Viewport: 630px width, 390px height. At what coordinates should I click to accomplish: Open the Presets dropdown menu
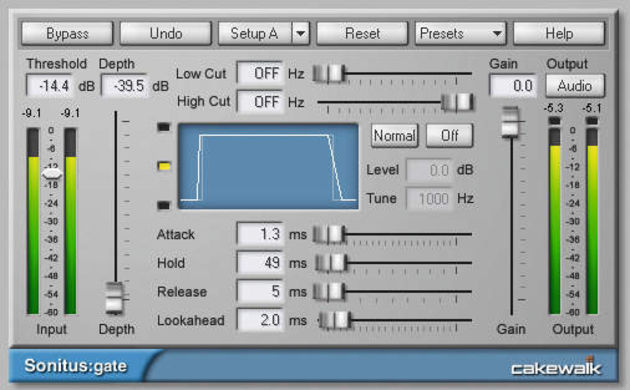pos(460,33)
